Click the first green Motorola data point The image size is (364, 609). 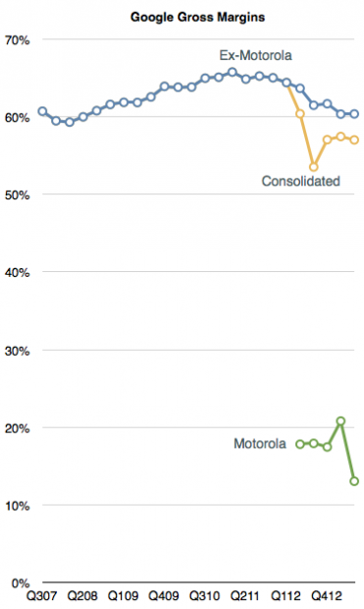[x=300, y=444]
